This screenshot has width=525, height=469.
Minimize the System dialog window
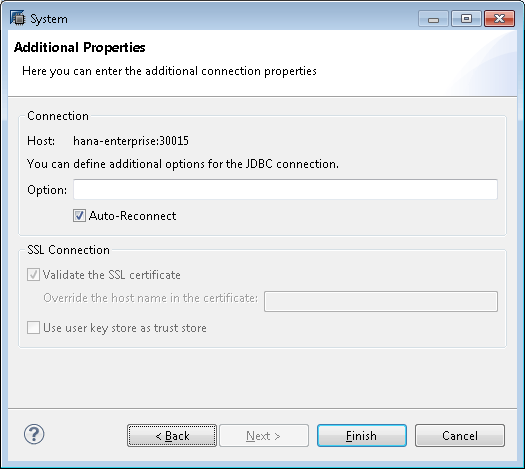pos(433,18)
